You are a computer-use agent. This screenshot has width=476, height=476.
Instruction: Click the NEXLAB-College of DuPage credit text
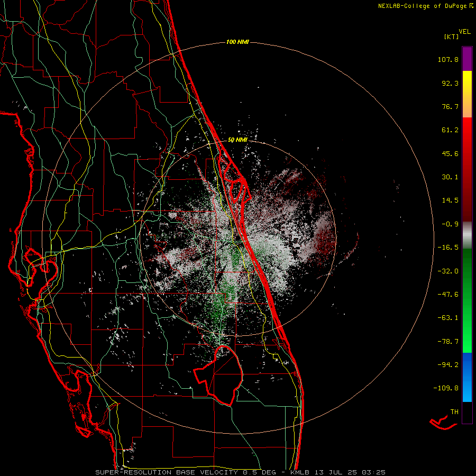click(x=424, y=6)
